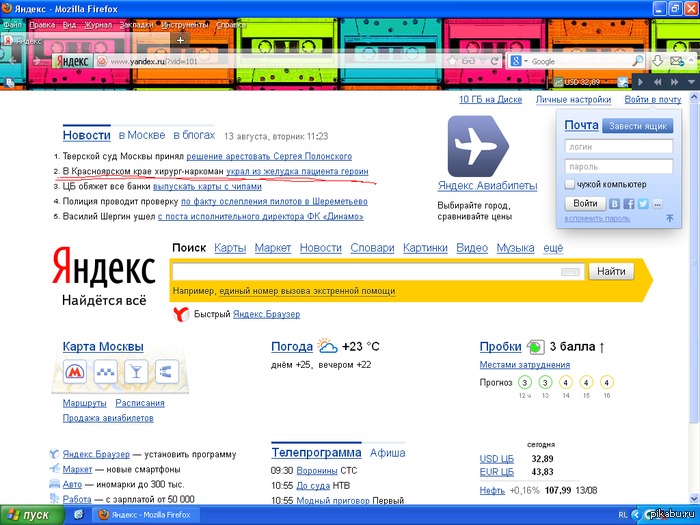Click the mail envelope toolbar icon

point(677,61)
